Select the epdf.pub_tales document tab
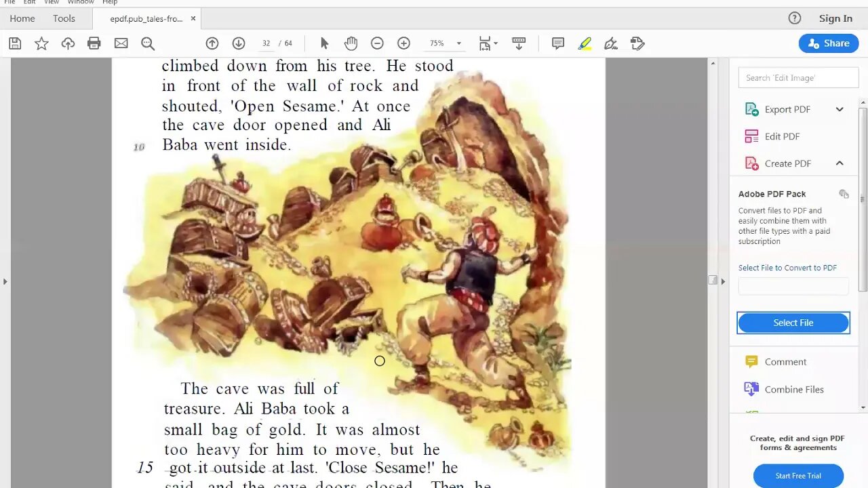 point(146,18)
